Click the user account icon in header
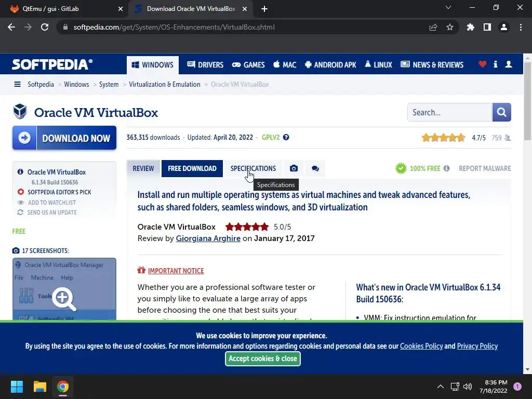532x399 pixels. 509,64
